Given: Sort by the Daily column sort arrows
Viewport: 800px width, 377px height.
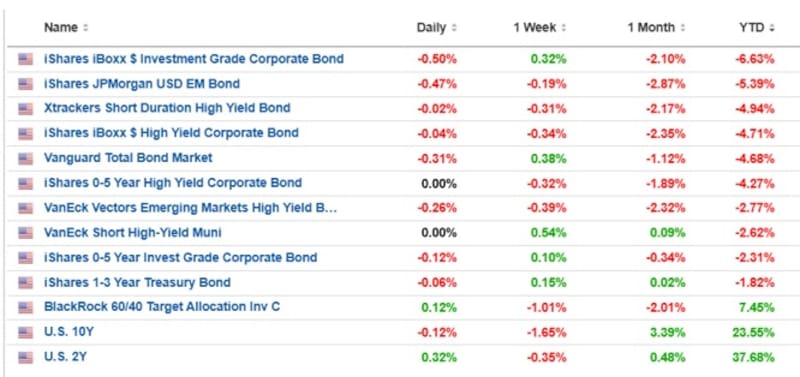Looking at the screenshot, I should pyautogui.click(x=454, y=28).
